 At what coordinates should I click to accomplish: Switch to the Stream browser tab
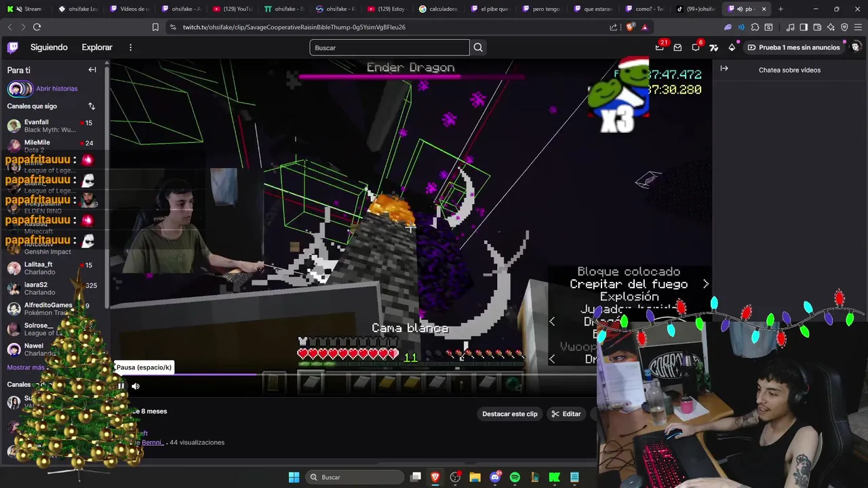coord(28,9)
